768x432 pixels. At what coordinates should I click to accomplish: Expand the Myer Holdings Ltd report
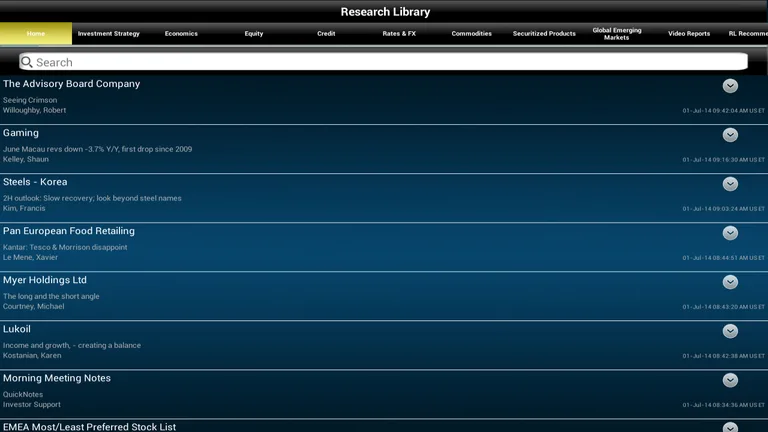tap(730, 282)
